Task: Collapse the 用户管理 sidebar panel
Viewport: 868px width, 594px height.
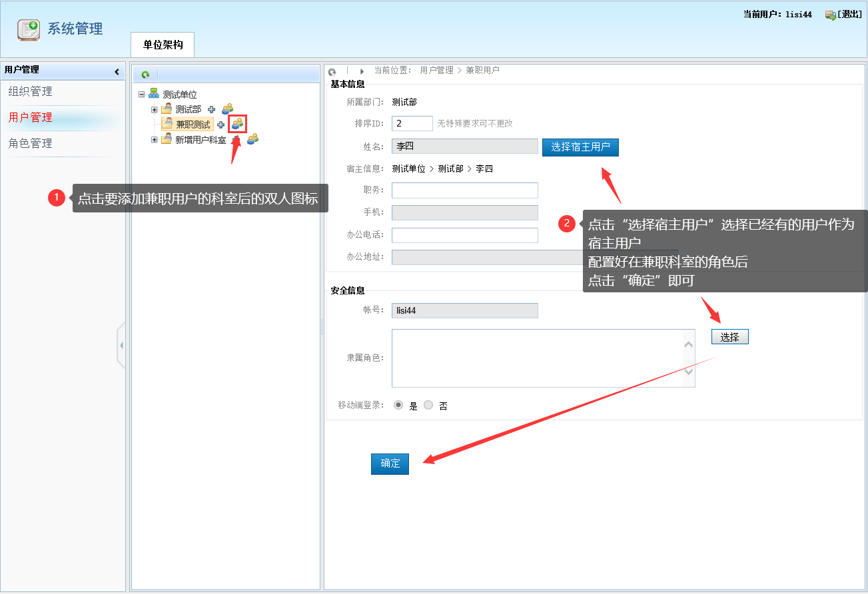Action: 117,71
